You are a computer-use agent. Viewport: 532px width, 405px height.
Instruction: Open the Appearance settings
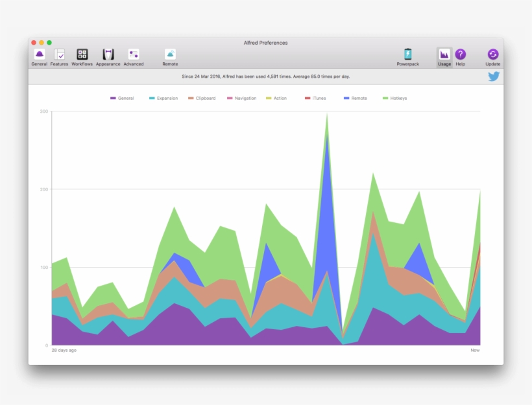point(108,55)
